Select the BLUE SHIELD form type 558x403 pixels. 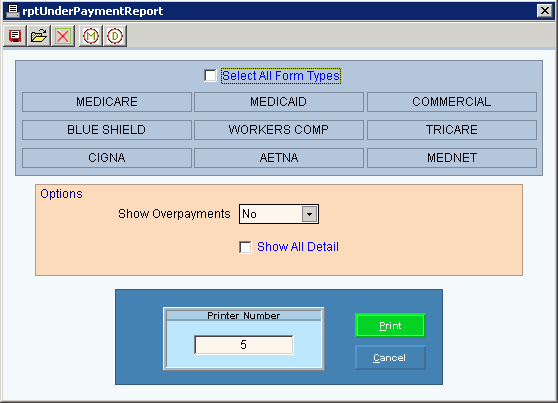[107, 130]
